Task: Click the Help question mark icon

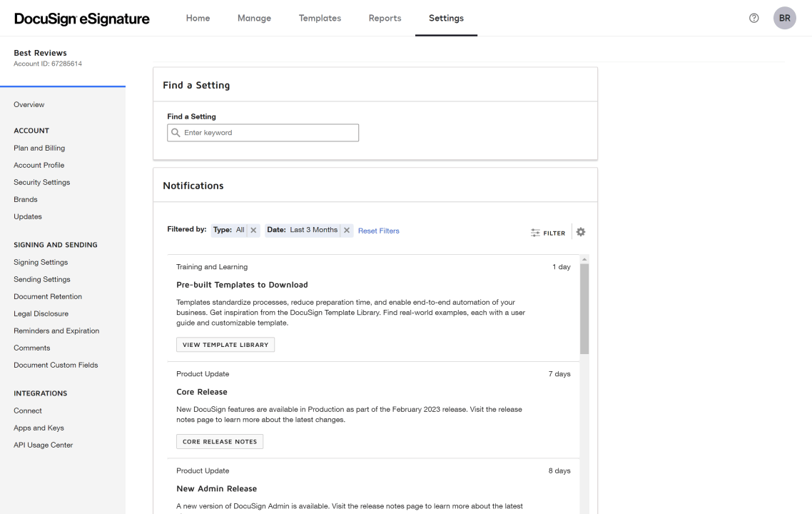Action: coord(753,18)
